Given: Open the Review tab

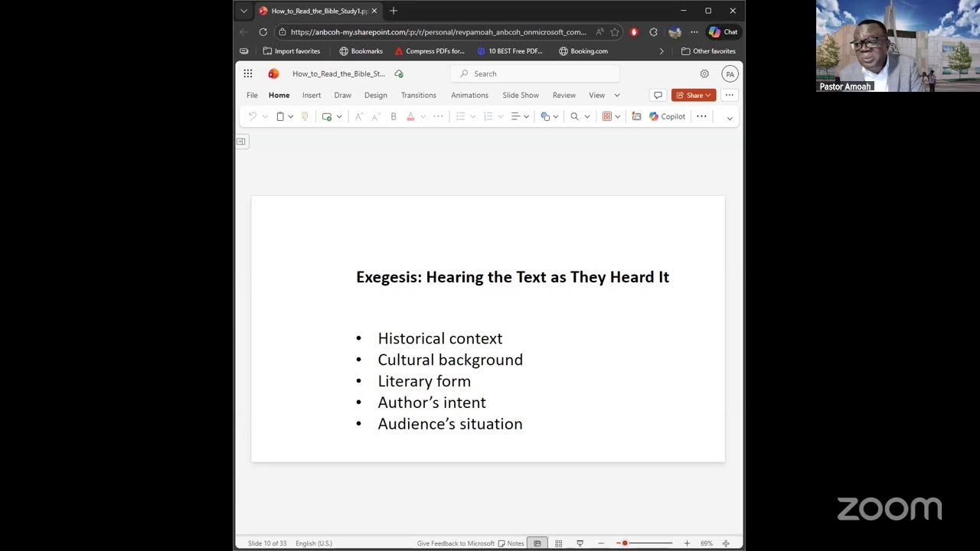Looking at the screenshot, I should tap(564, 95).
